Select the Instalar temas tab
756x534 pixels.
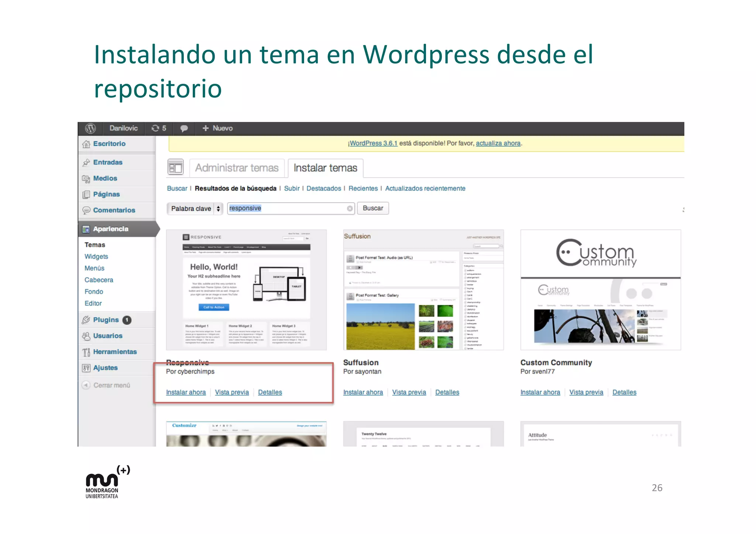(326, 168)
